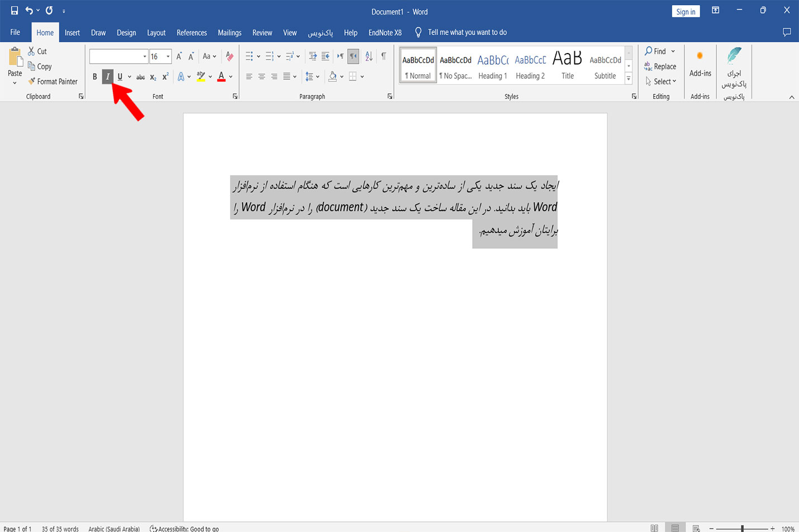Toggle superscript formatting
Viewport: 799px width, 532px height.
tap(165, 77)
